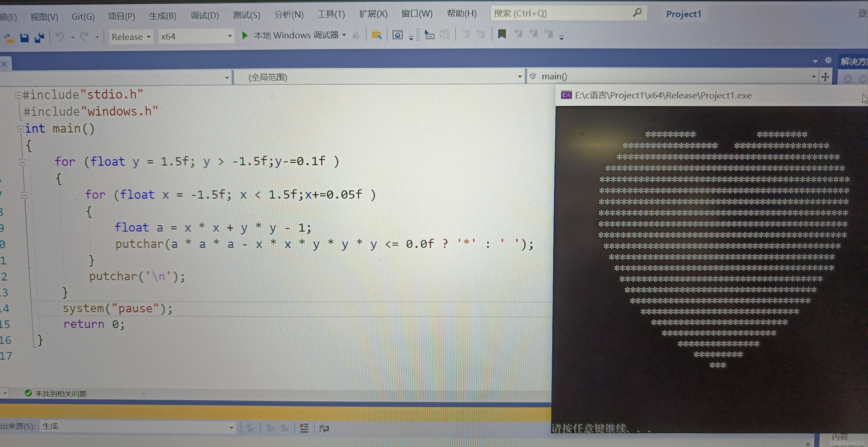868x447 pixels.
Task: Toggle the bookmark flag icon
Action: [x=502, y=34]
